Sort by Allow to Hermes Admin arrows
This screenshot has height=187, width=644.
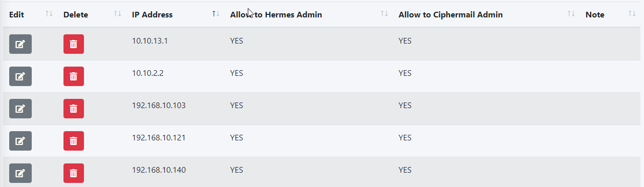[384, 14]
